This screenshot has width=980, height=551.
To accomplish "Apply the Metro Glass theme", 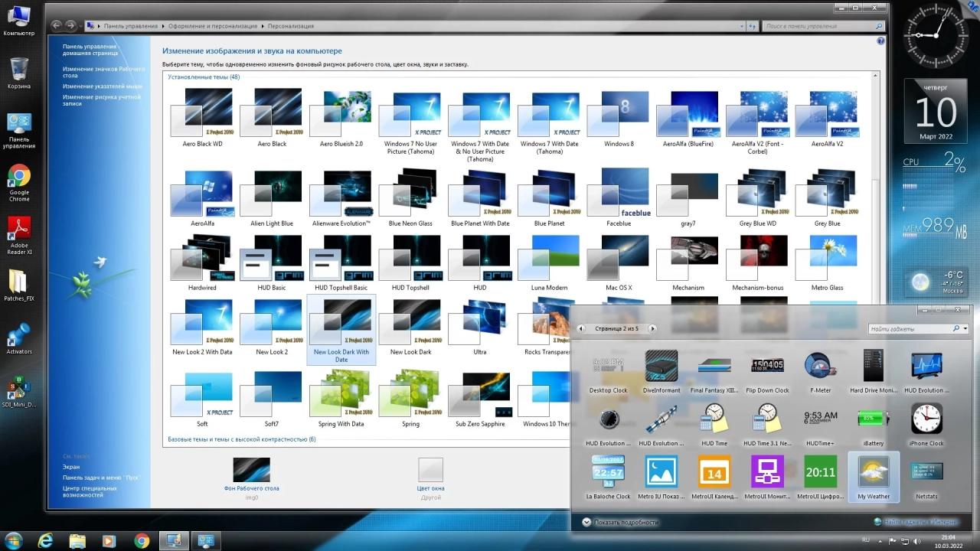I will pos(827,262).
